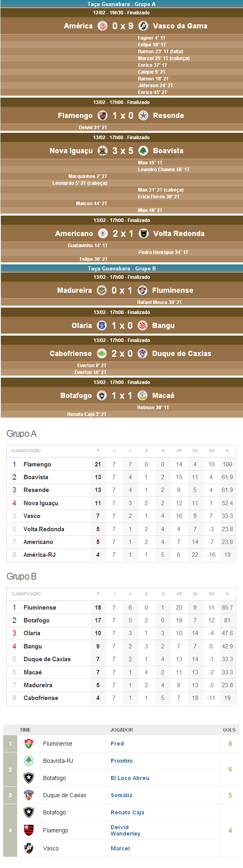Click the Olaria crest icon
243x868 pixels.
tap(102, 326)
